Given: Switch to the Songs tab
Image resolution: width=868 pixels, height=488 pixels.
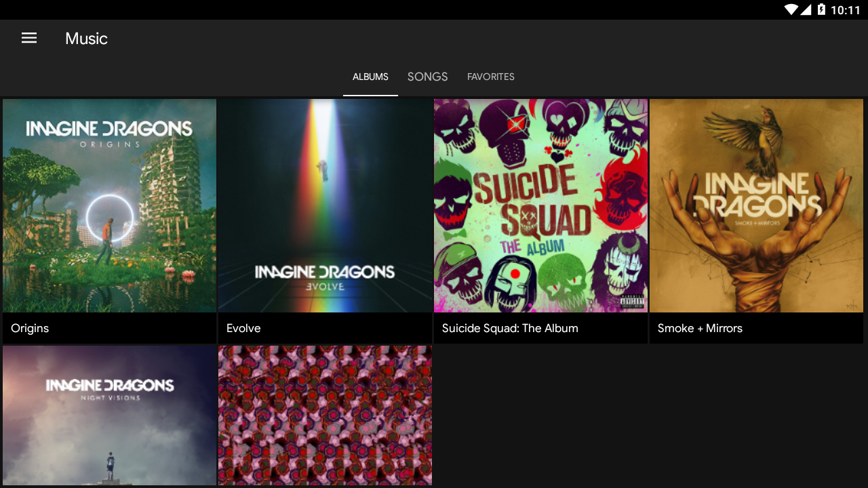Looking at the screenshot, I should pyautogui.click(x=427, y=77).
